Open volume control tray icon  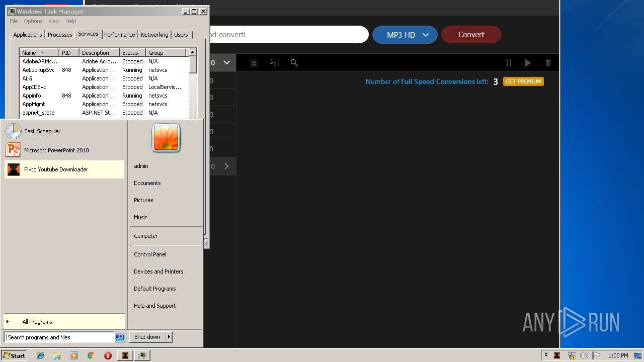click(x=584, y=355)
